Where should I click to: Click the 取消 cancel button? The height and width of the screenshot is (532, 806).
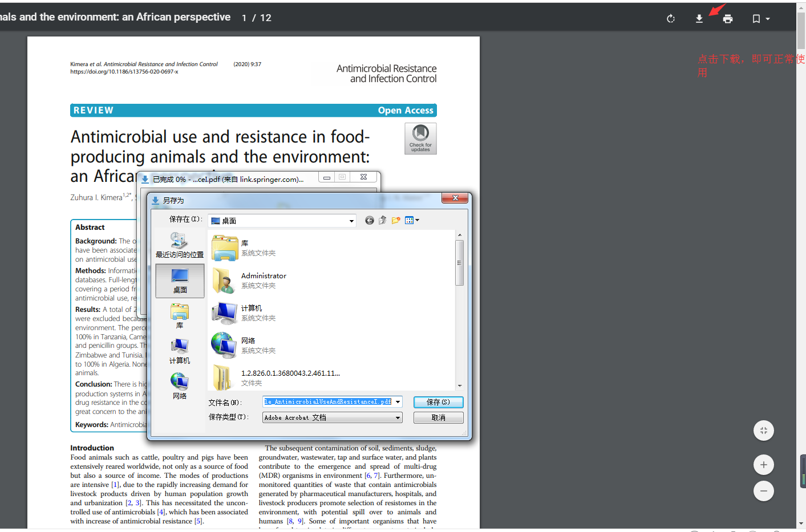[438, 418]
